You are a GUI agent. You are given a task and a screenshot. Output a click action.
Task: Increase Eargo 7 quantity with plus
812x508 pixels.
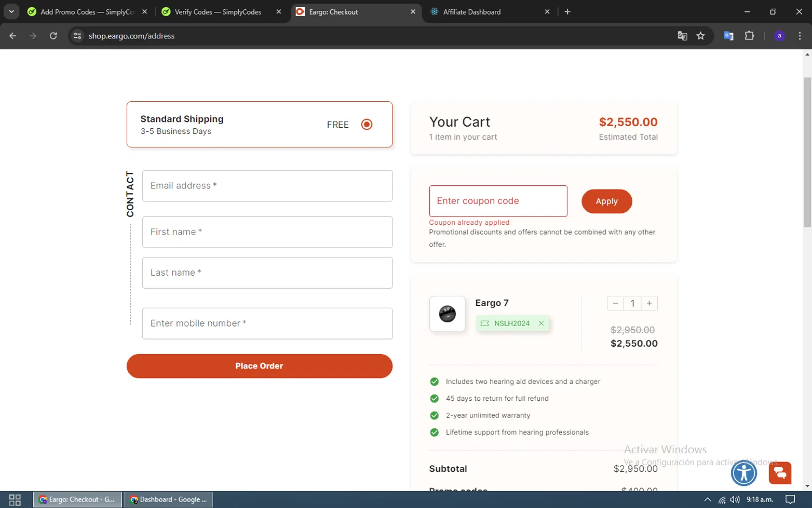[649, 303]
